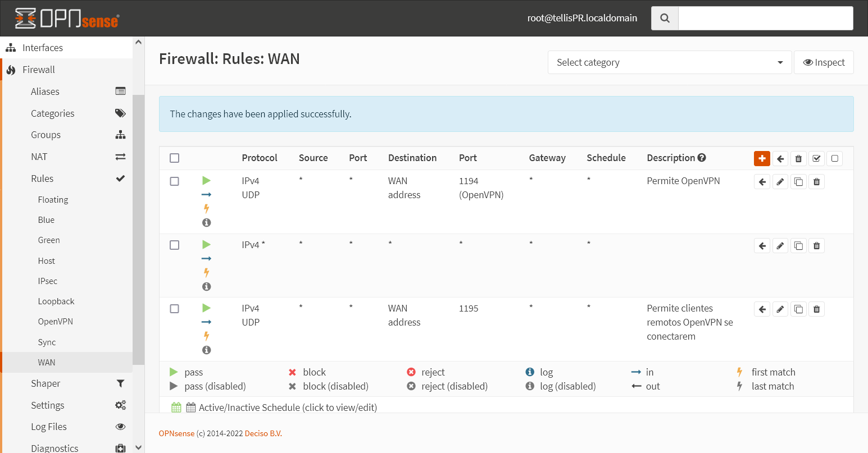The image size is (868, 453).
Task: Tick the checkbox for the IPv4 * rule
Action: pyautogui.click(x=175, y=245)
